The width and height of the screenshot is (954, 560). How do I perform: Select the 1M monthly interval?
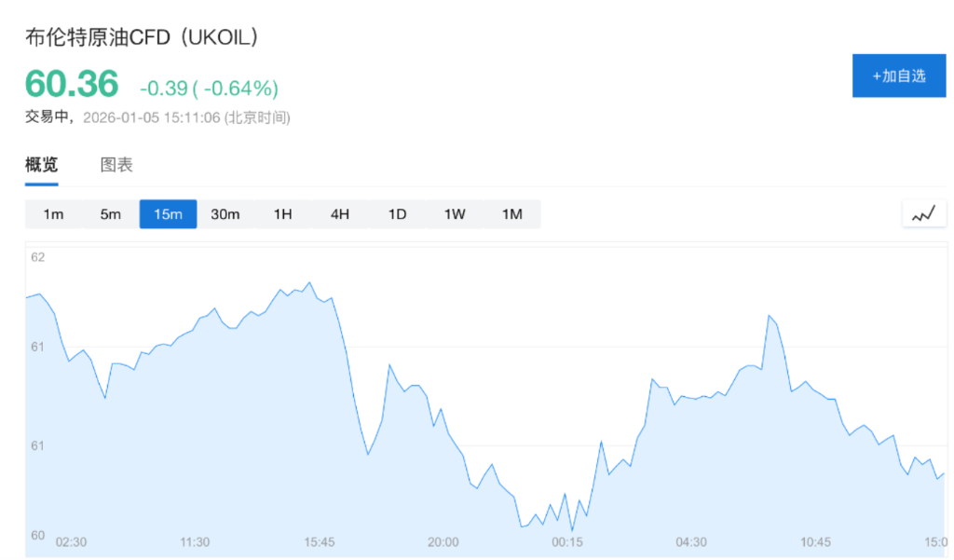(511, 214)
